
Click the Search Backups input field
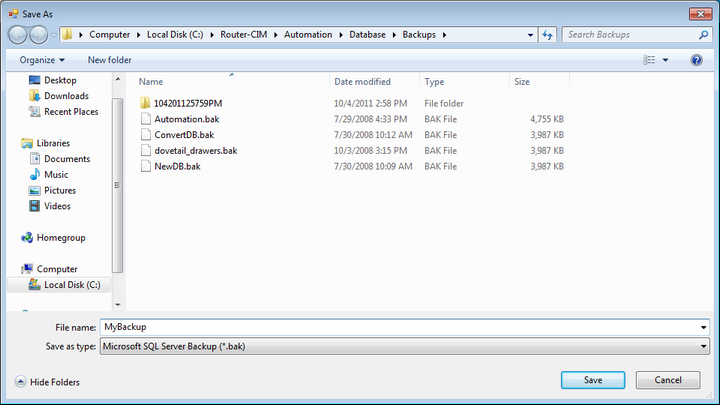pyautogui.click(x=626, y=34)
